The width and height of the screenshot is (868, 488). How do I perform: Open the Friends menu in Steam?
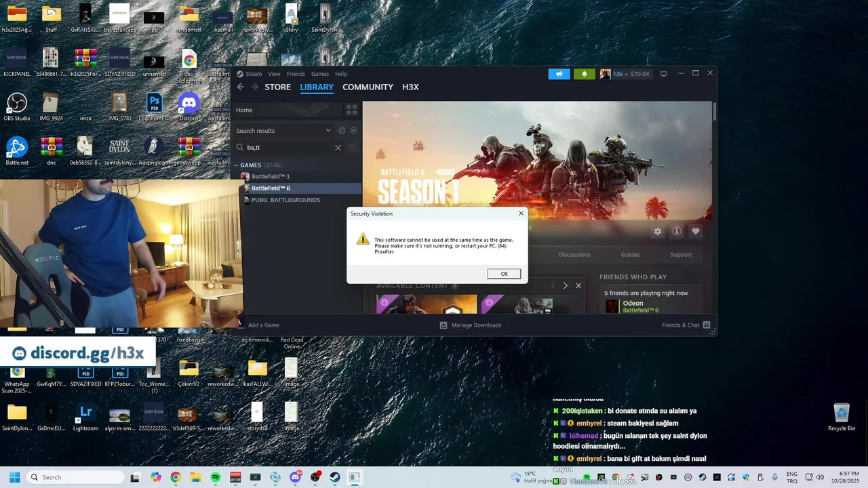[296, 74]
